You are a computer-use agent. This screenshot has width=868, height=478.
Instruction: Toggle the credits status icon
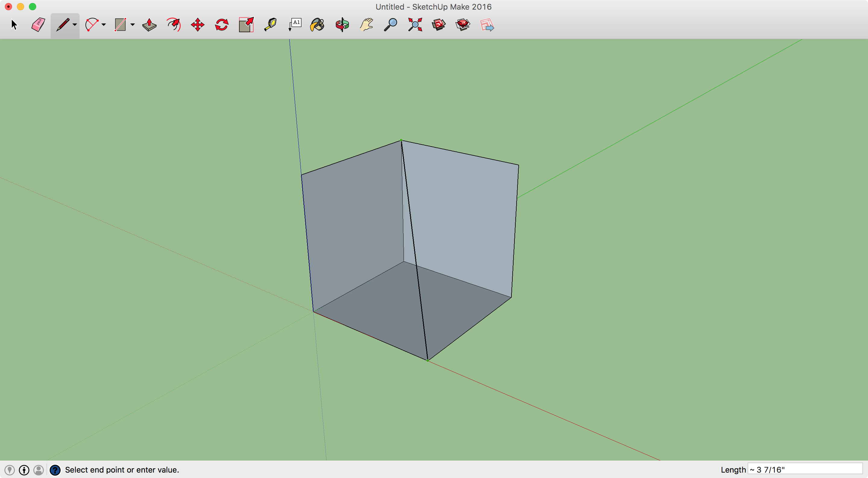(x=24, y=470)
